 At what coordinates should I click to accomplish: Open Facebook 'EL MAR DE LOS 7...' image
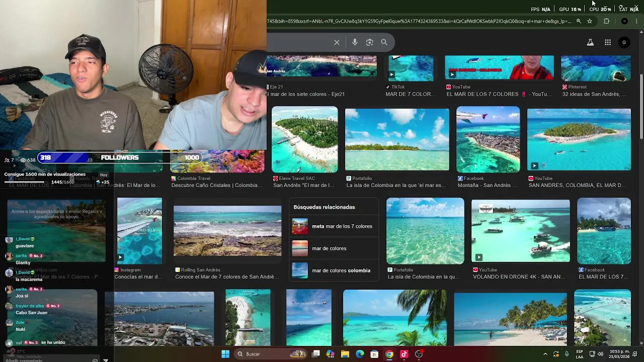[604, 231]
